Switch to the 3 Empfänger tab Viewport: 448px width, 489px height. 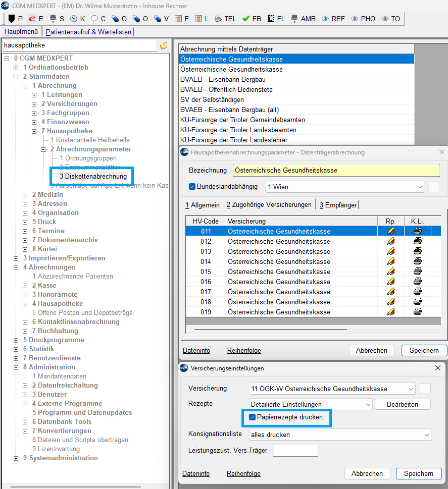(x=337, y=205)
